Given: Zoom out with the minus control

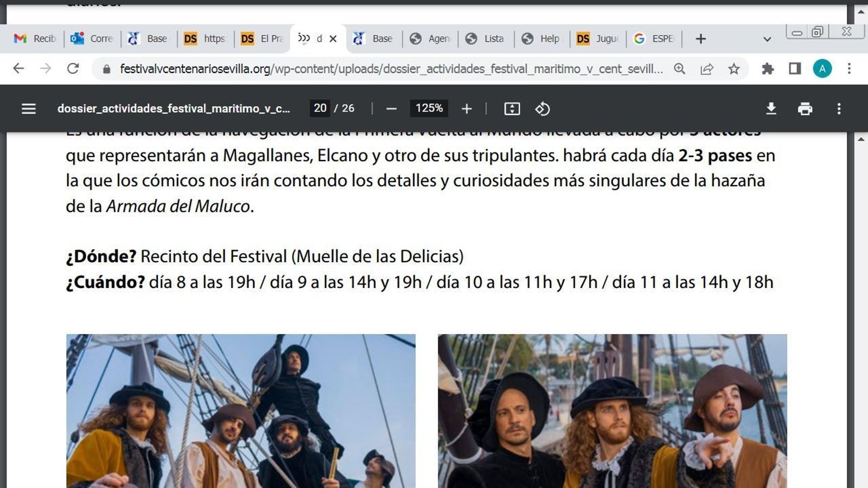Looking at the screenshot, I should pos(390,108).
